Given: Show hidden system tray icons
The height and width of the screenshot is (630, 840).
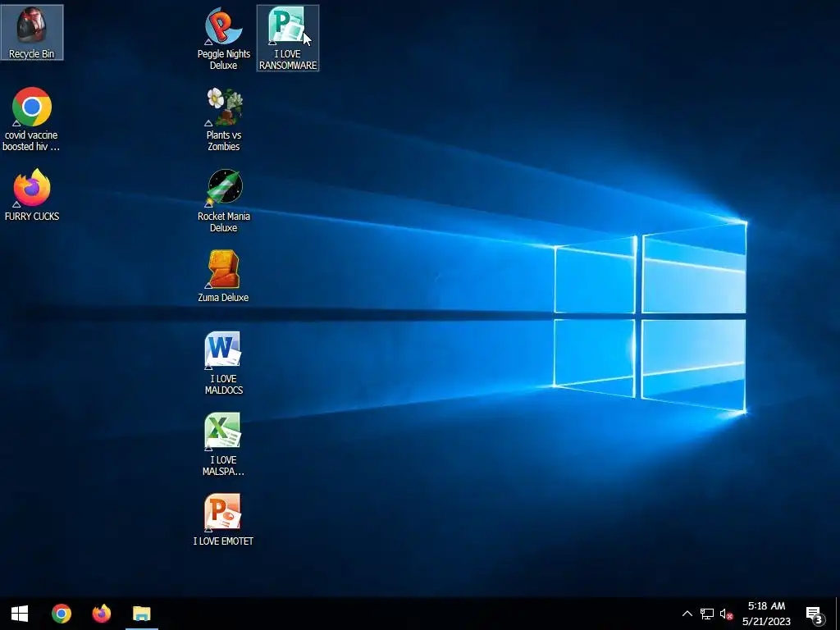Looking at the screenshot, I should pos(687,614).
